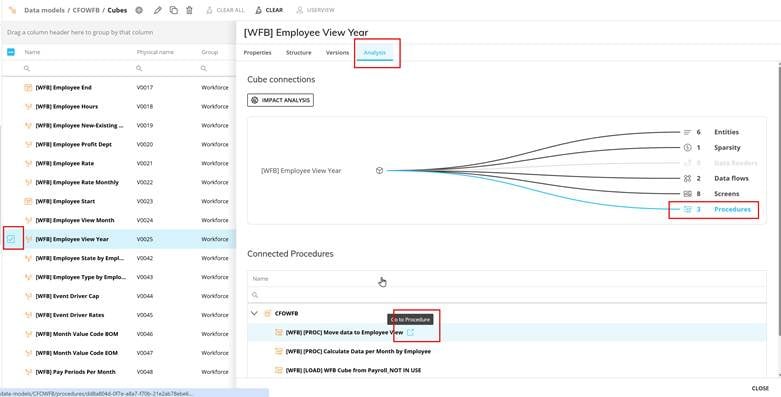Click Go to Procedure icon on Move data row
Screen dimensions: 781x397
410,332
